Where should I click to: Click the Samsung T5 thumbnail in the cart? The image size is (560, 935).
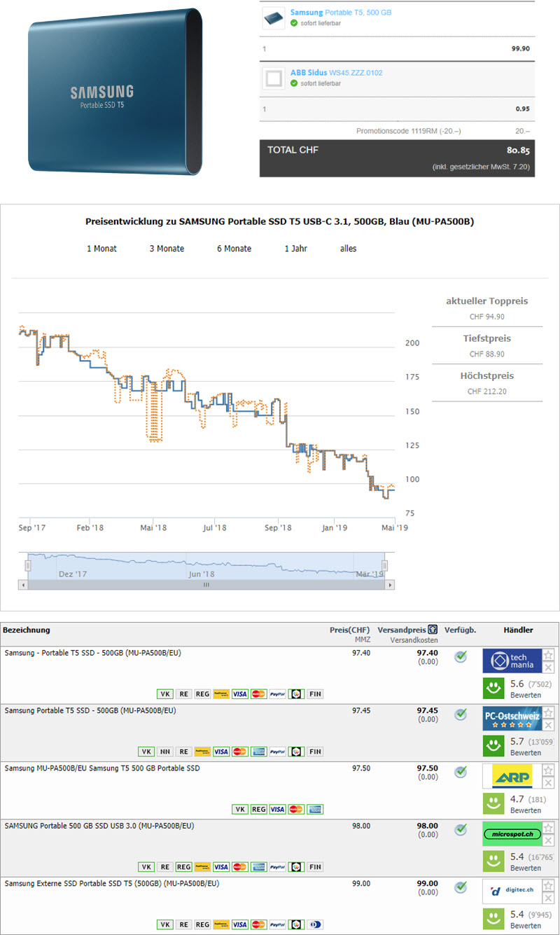pos(274,18)
